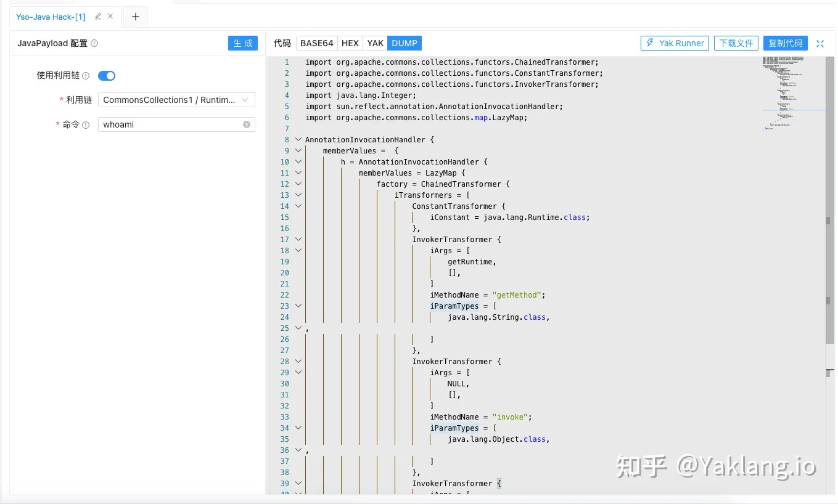Collapse fold at line 13 iTransformers
The height and width of the screenshot is (504, 838).
298,195
